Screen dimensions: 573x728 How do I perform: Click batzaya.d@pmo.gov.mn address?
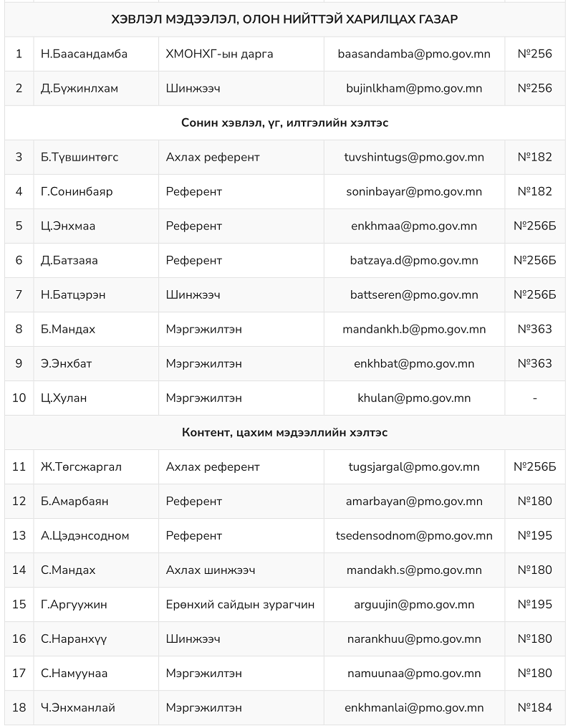click(414, 260)
